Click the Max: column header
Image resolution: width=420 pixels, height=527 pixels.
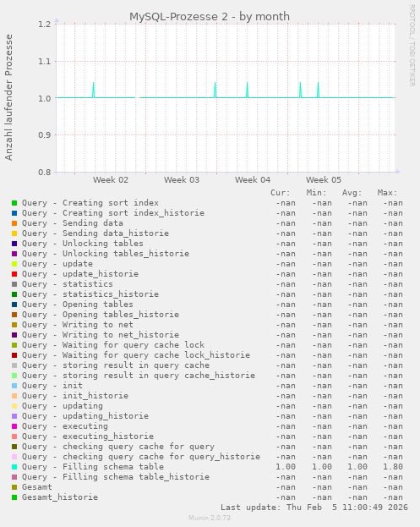click(x=387, y=193)
